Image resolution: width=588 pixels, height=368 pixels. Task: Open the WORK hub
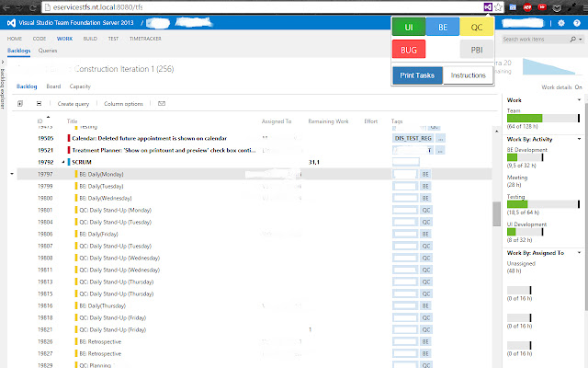(65, 39)
